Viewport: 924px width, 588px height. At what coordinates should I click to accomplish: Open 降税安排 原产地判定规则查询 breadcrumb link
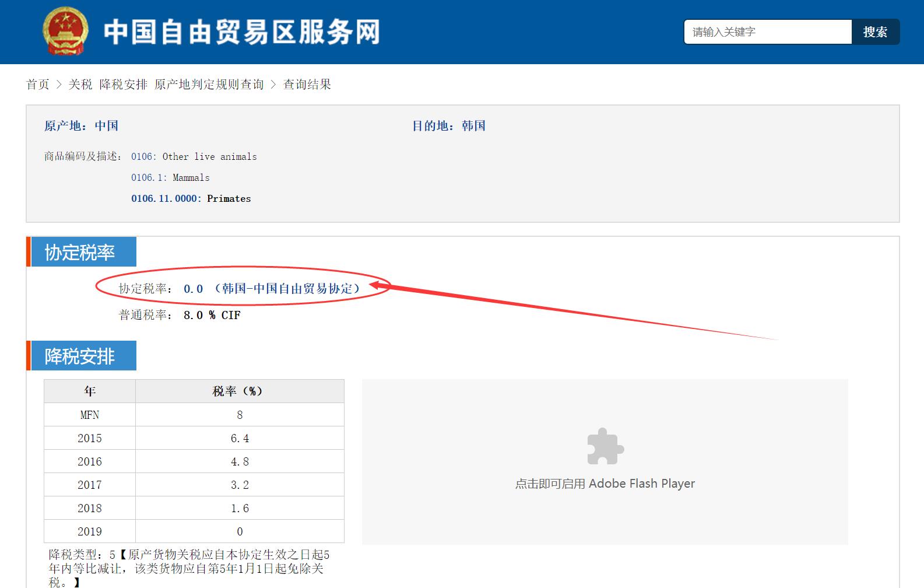point(181,85)
